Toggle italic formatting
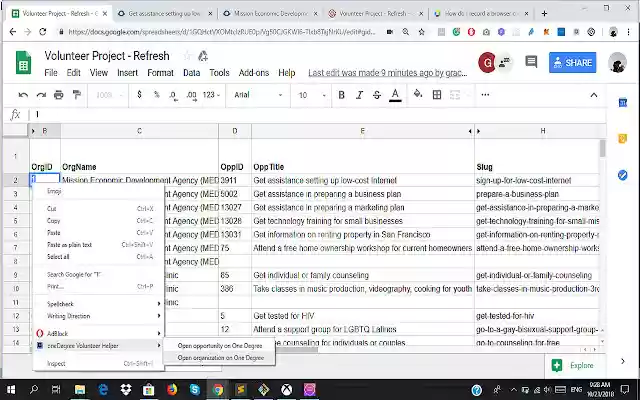The image size is (640, 400). [359, 95]
